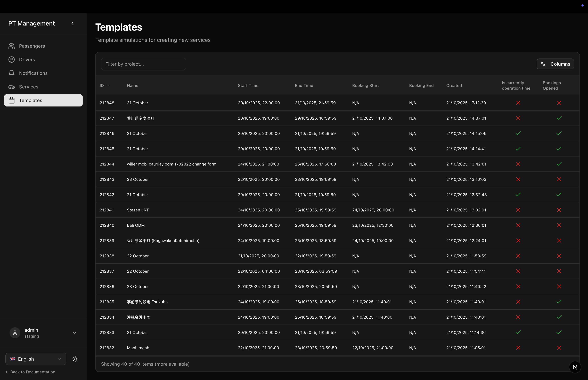Click the Back to Documentation link
The height and width of the screenshot is (380, 588).
click(x=30, y=372)
